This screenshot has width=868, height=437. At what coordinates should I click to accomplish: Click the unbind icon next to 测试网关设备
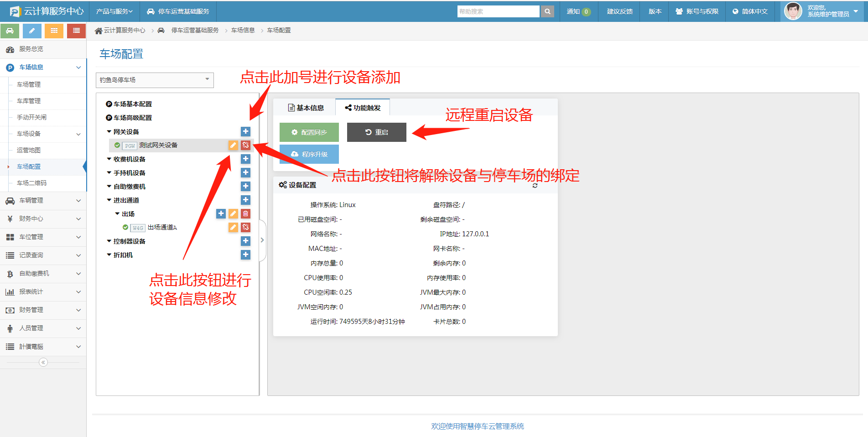click(245, 145)
